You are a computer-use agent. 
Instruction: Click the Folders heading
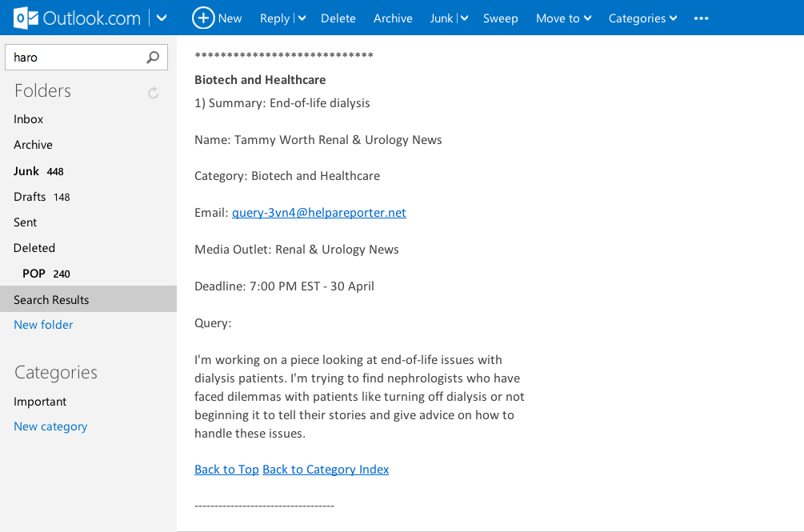(42, 90)
